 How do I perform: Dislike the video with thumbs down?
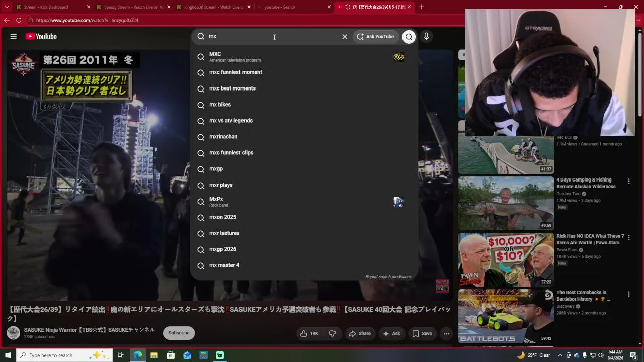(332, 333)
